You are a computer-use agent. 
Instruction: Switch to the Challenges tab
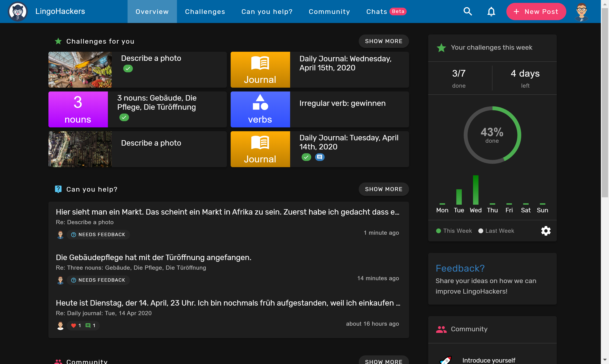(205, 11)
